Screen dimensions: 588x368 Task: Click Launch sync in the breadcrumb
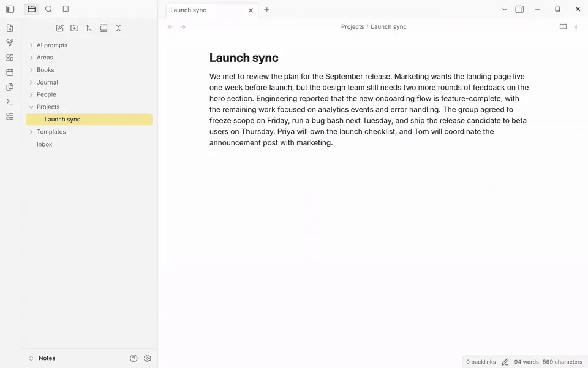click(x=388, y=26)
